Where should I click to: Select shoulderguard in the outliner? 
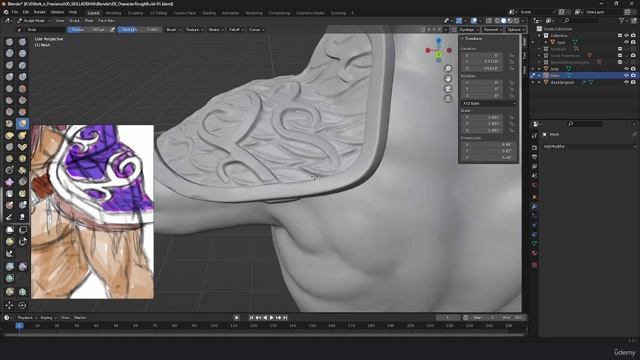point(562,82)
